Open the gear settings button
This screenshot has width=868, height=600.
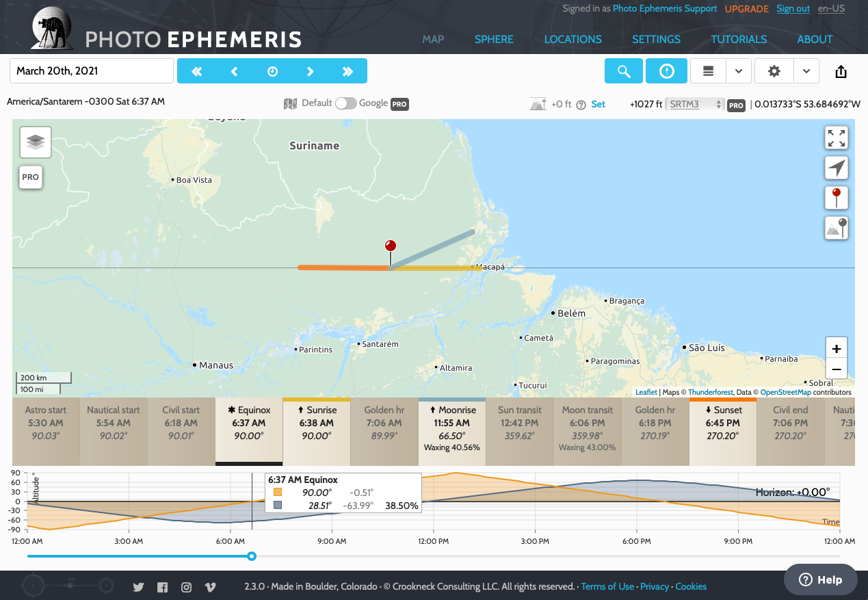[x=774, y=71]
